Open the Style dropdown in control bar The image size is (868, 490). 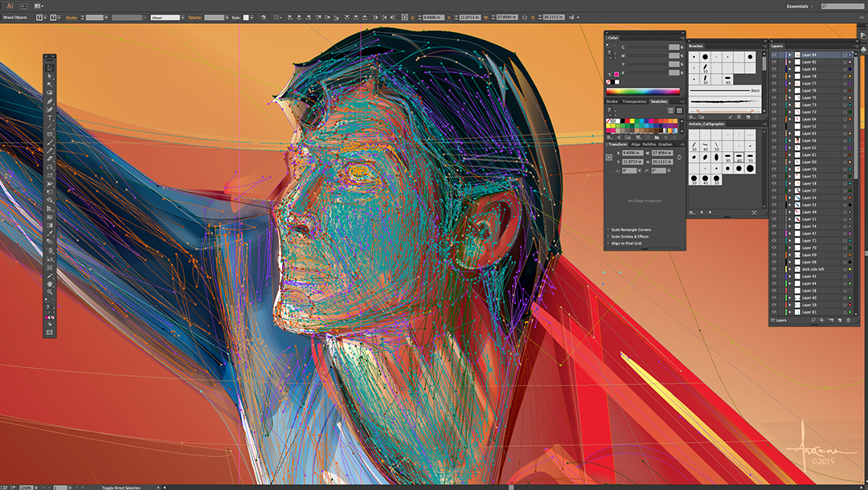click(252, 18)
